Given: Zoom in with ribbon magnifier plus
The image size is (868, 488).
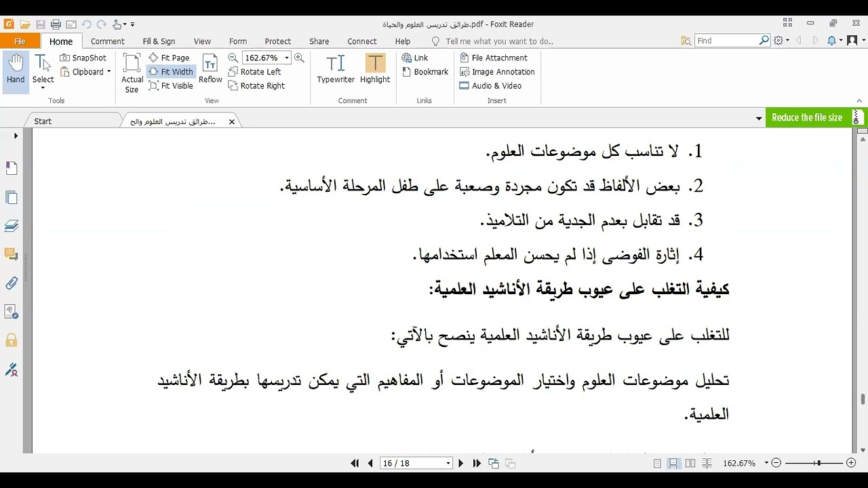Looking at the screenshot, I should pos(299,58).
